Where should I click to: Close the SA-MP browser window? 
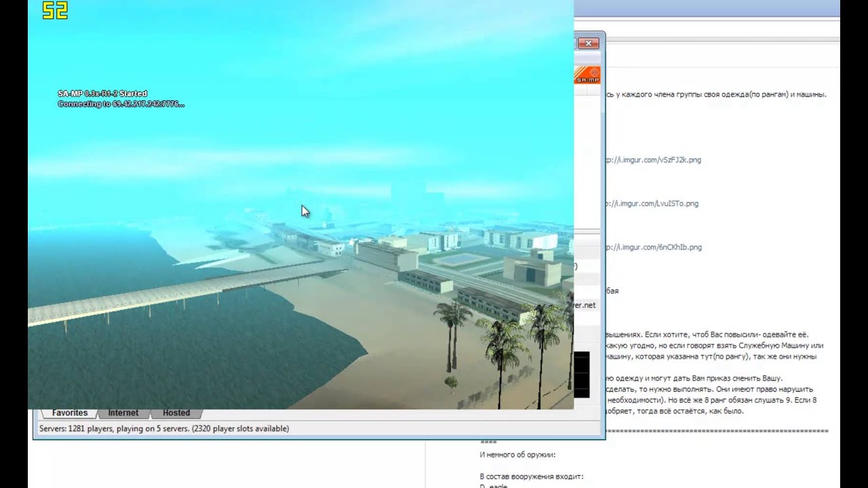[x=588, y=43]
